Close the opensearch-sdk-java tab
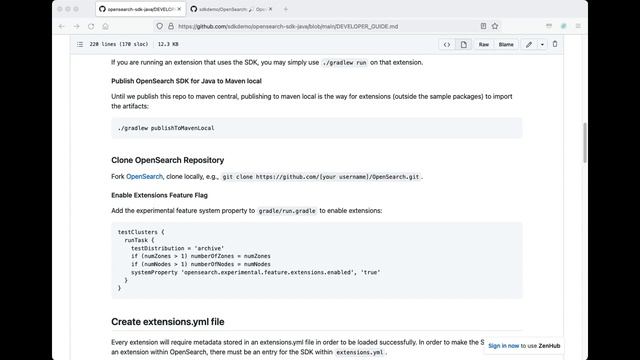640x360 pixels. click(x=179, y=9)
